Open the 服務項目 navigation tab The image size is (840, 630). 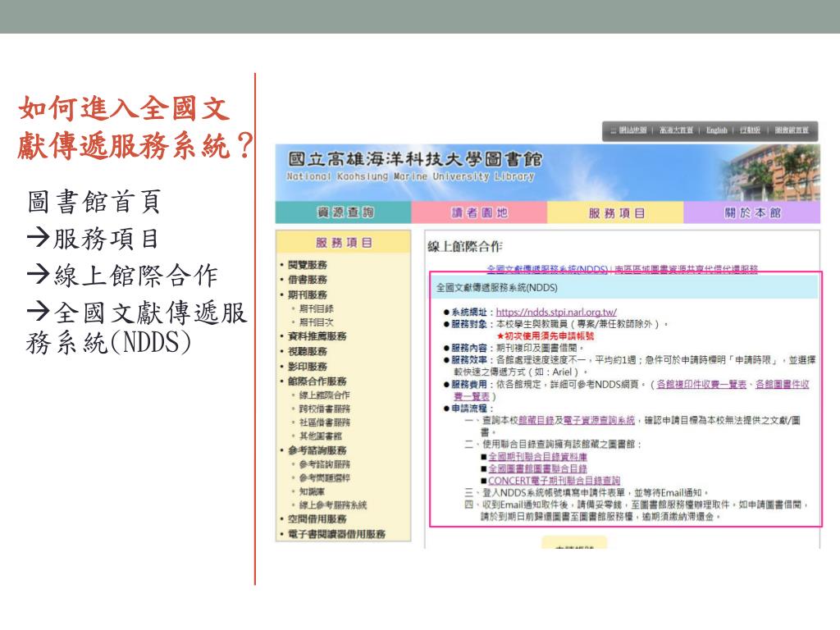click(x=615, y=212)
